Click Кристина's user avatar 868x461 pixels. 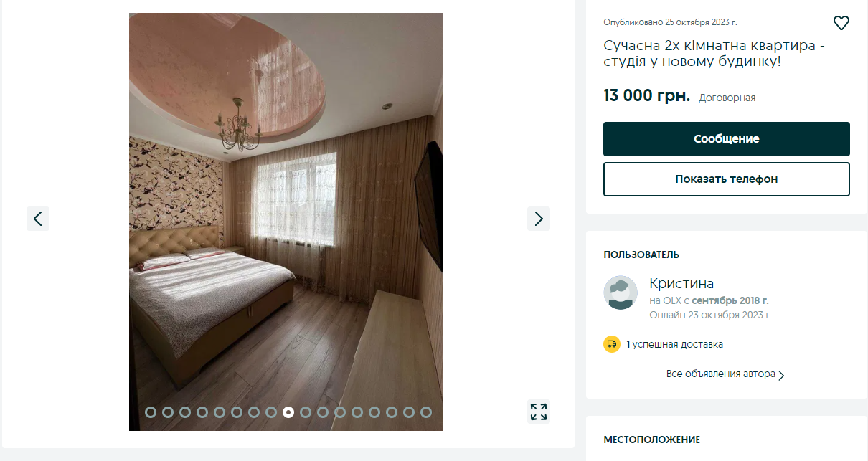pos(621,293)
